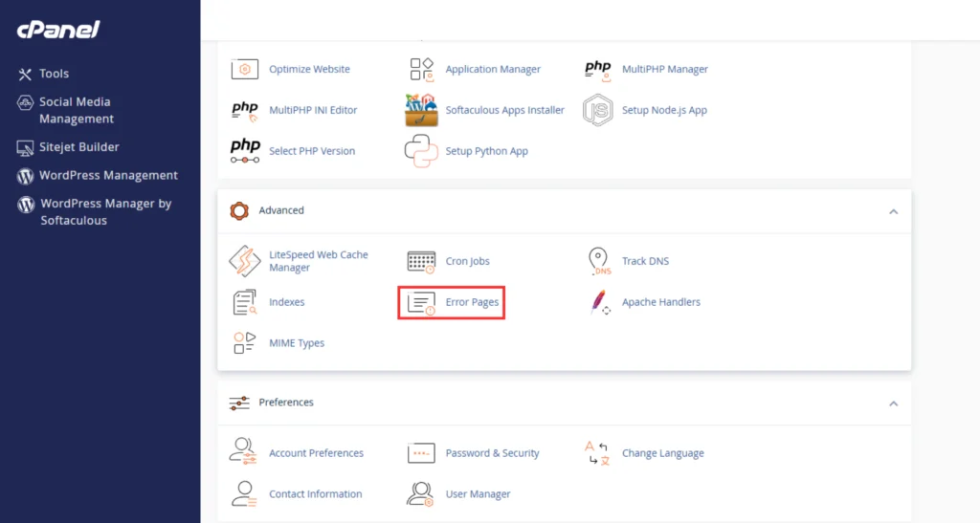Image resolution: width=980 pixels, height=523 pixels.
Task: Open the MultiPHP Manager link
Action: pos(665,69)
